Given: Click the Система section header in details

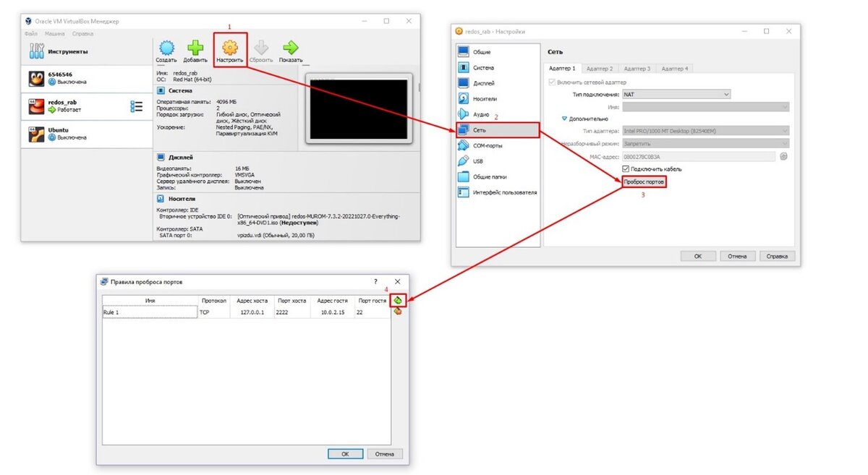Looking at the screenshot, I should click(x=180, y=91).
